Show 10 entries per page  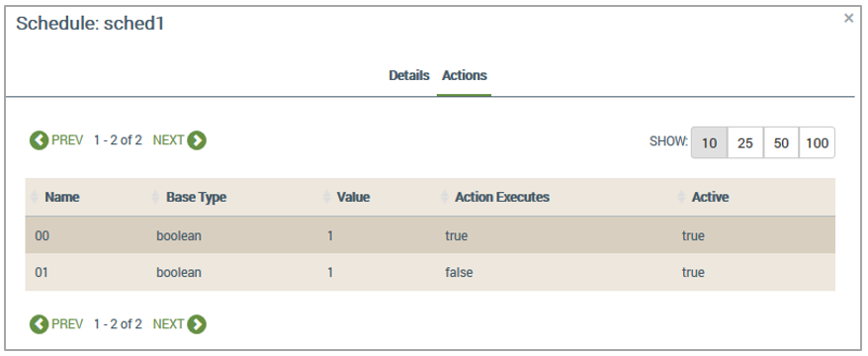pos(709,142)
